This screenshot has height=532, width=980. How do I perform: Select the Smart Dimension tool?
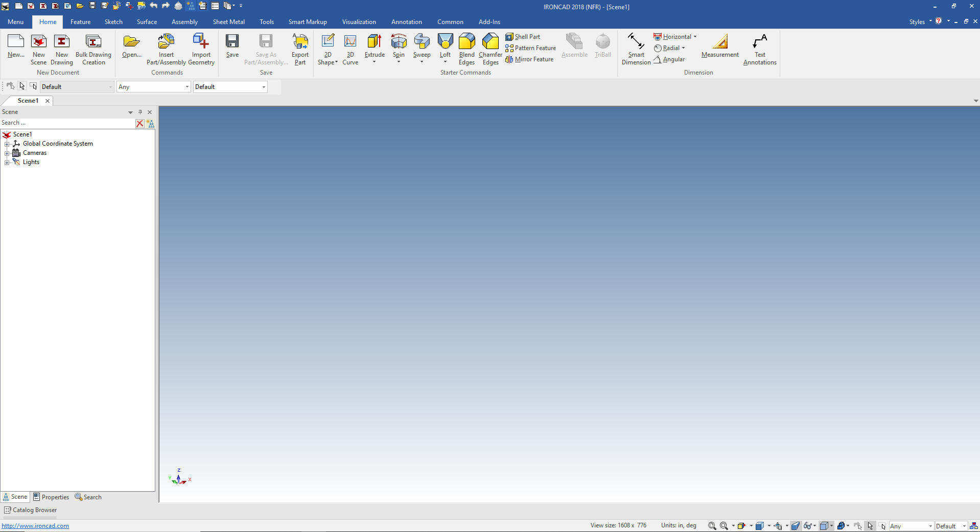(636, 49)
